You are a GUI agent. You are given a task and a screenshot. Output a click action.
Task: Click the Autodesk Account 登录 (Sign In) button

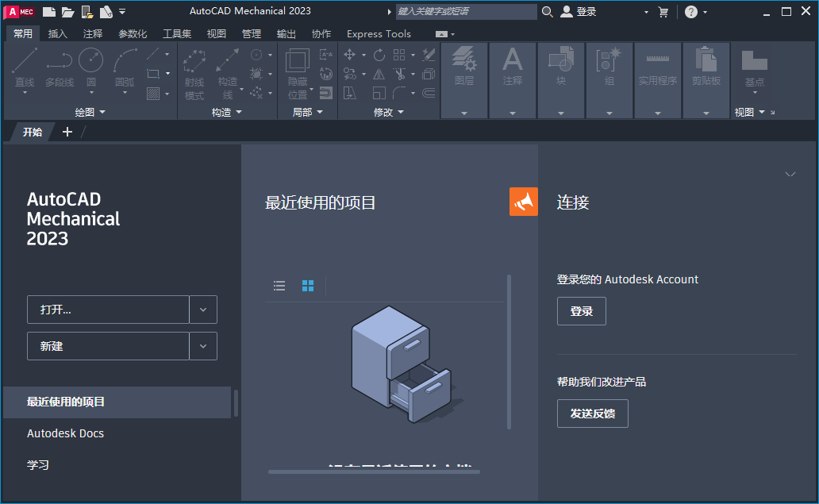point(581,311)
